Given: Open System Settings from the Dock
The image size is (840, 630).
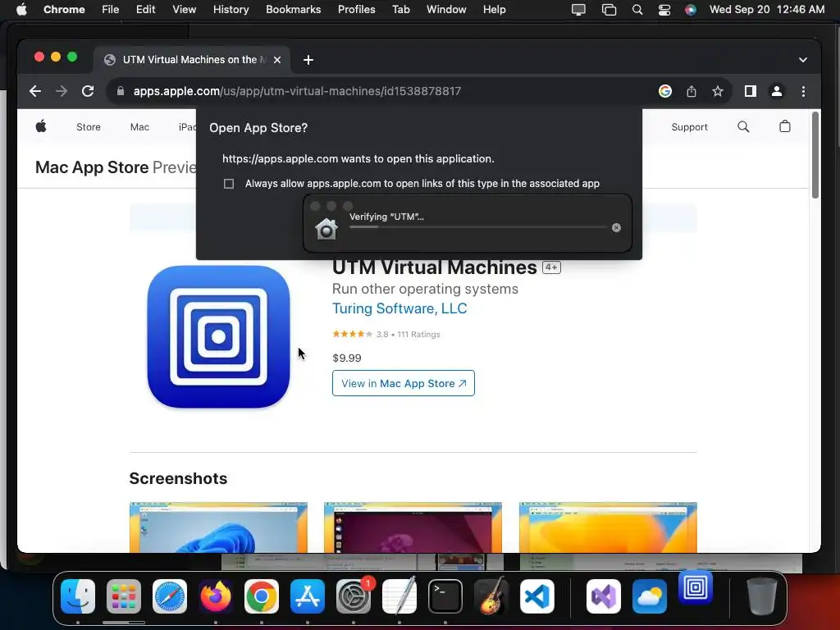Looking at the screenshot, I should click(354, 596).
